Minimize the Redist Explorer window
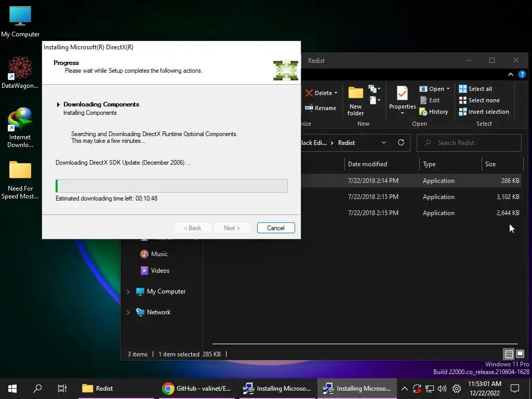 469,60
